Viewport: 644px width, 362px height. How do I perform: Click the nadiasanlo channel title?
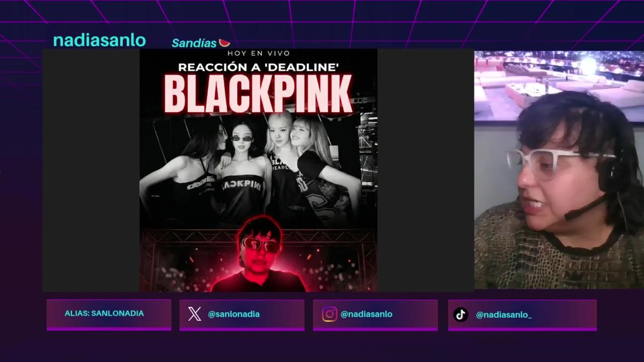coord(100,40)
